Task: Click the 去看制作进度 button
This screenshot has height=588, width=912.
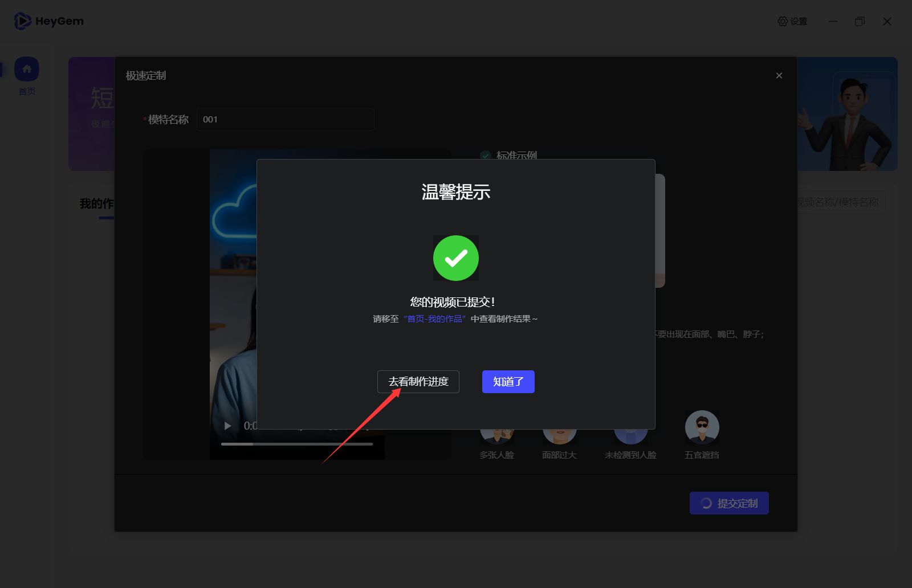Action: tap(418, 382)
